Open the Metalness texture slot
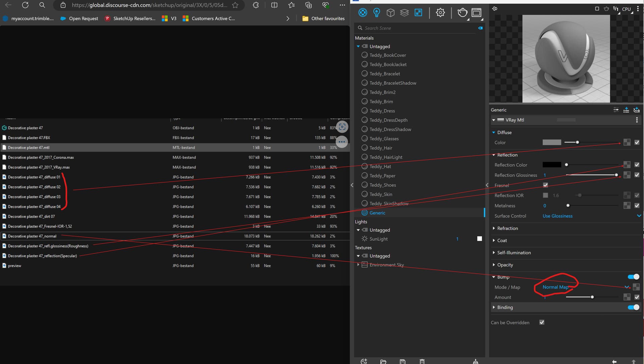 point(627,206)
